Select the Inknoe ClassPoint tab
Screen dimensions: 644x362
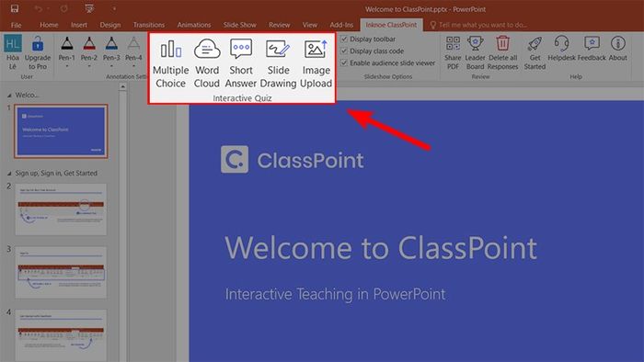tap(391, 25)
